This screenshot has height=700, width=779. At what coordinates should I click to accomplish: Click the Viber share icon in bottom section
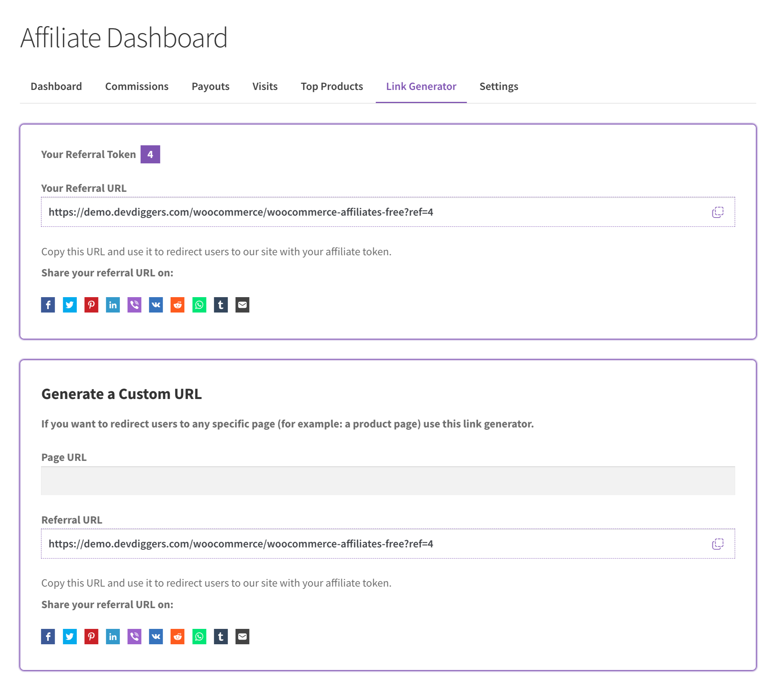point(135,636)
